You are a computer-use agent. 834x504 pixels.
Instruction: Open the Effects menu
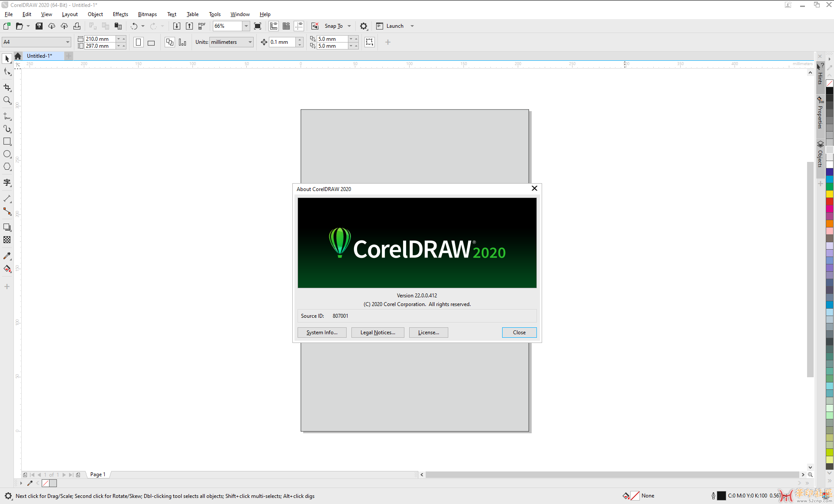tap(120, 14)
